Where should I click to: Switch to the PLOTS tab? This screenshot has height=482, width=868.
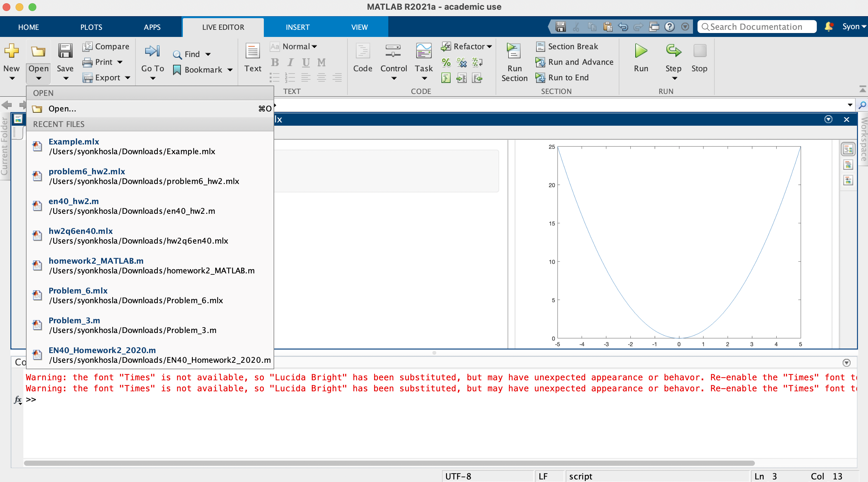(91, 27)
